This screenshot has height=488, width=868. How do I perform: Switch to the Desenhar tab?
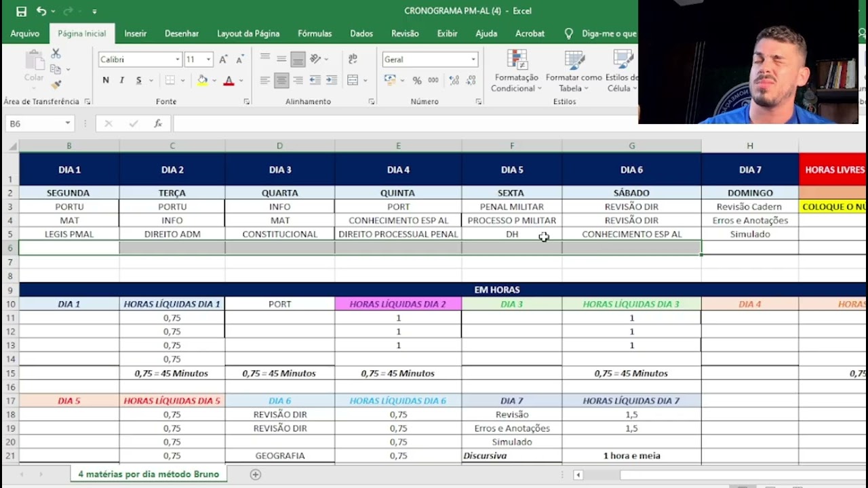click(182, 33)
